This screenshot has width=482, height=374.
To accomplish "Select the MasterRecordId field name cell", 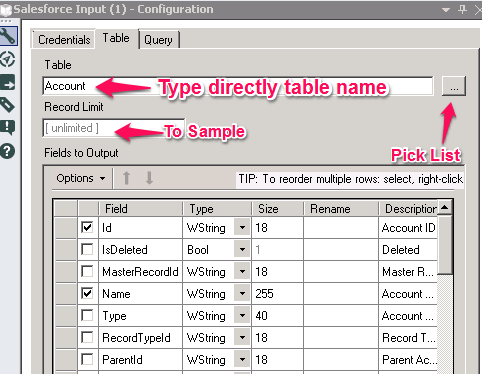I will click(141, 272).
